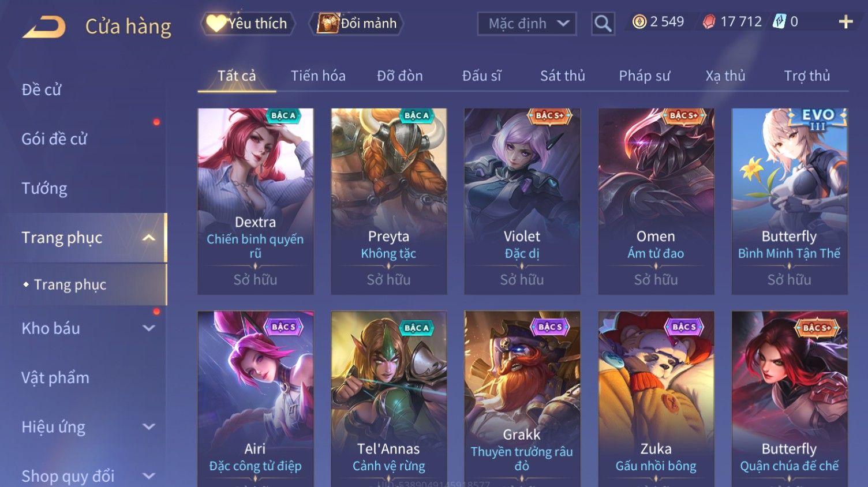
Task: Switch to the Tiến hóa tab
Action: tap(318, 76)
